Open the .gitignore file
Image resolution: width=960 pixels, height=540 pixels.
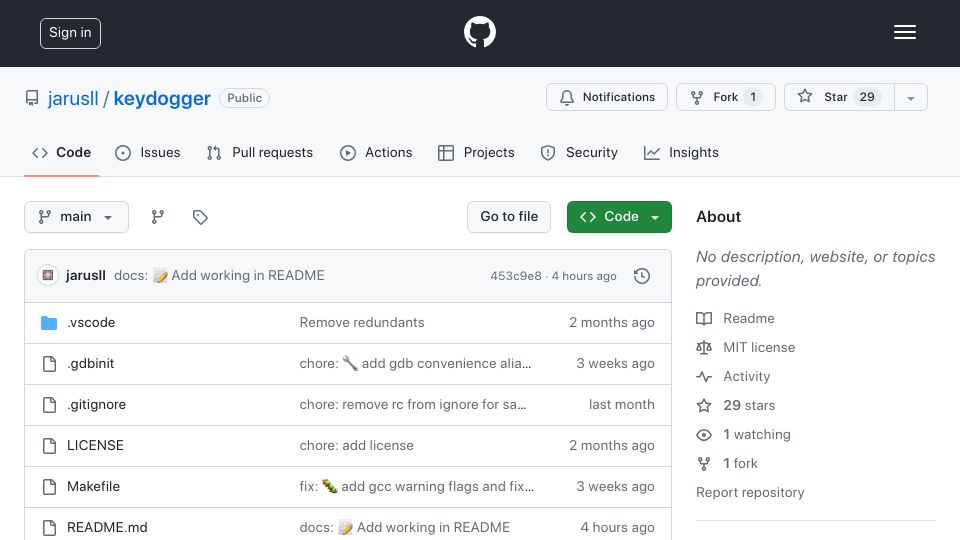coord(96,405)
